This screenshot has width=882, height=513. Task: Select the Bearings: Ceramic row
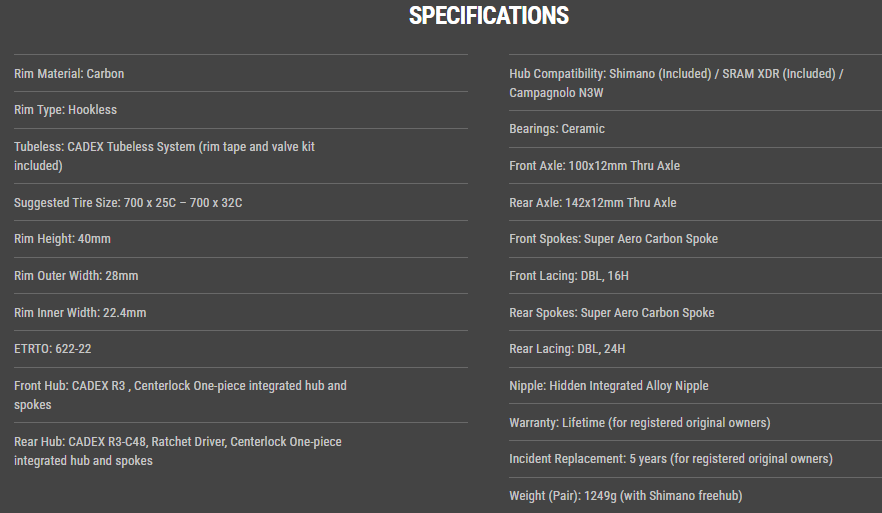557,129
